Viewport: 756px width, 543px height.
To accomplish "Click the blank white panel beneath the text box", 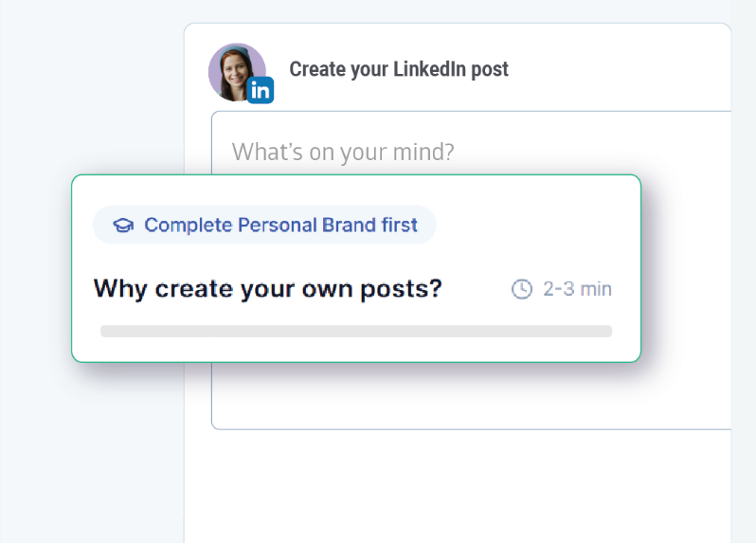I will coord(455,483).
